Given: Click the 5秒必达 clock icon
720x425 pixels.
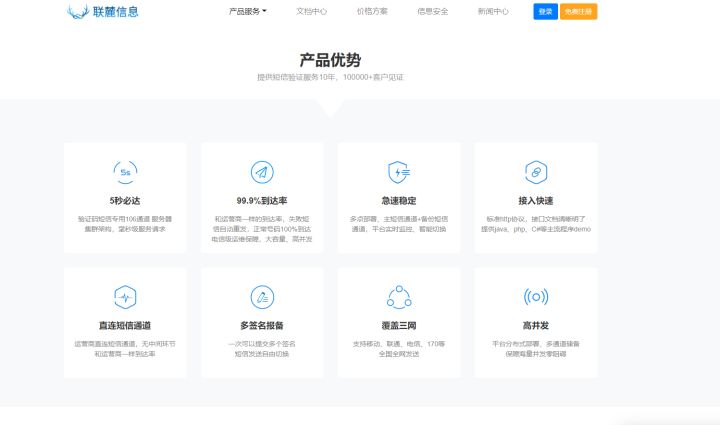Looking at the screenshot, I should tap(125, 173).
